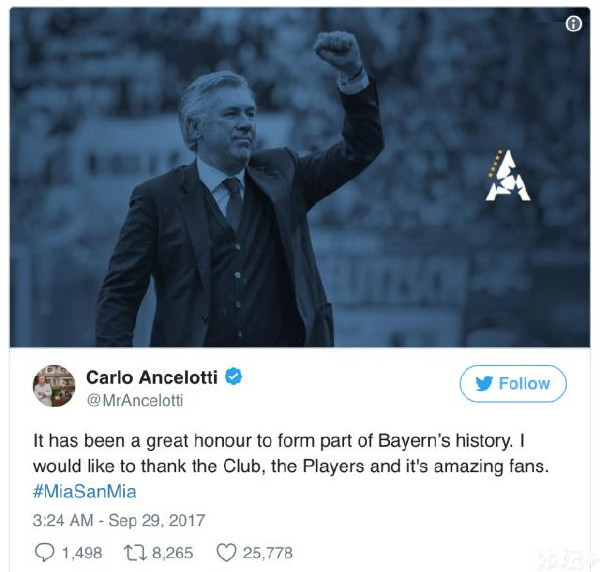The height and width of the screenshot is (572, 600).
Task: Visit the @MrAncelotti handle
Action: coord(136,400)
